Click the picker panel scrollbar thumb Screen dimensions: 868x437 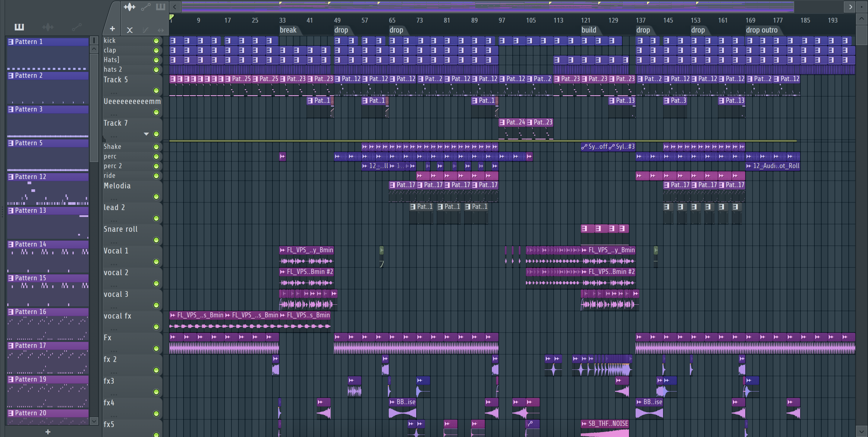(94, 108)
